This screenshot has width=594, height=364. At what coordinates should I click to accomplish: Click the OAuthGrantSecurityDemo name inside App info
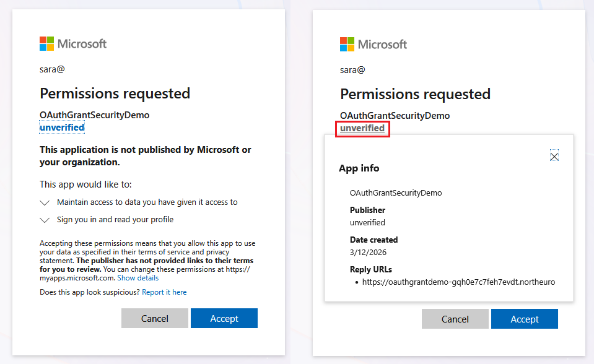[x=396, y=193]
